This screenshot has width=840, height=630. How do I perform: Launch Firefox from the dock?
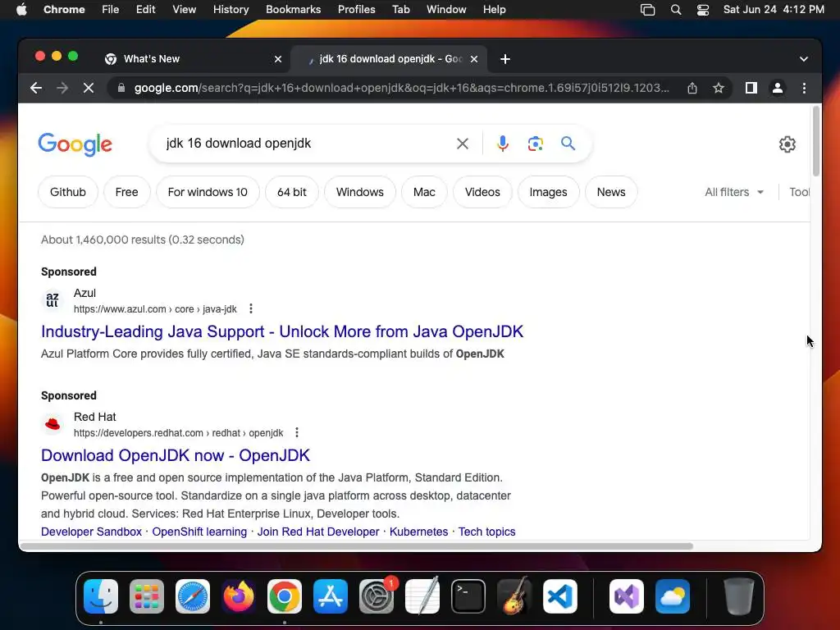coord(239,596)
